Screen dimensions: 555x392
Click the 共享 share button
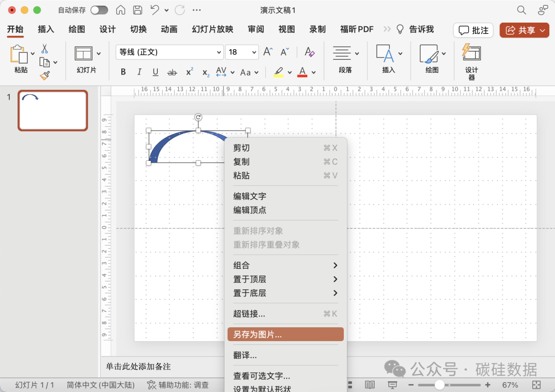[524, 30]
